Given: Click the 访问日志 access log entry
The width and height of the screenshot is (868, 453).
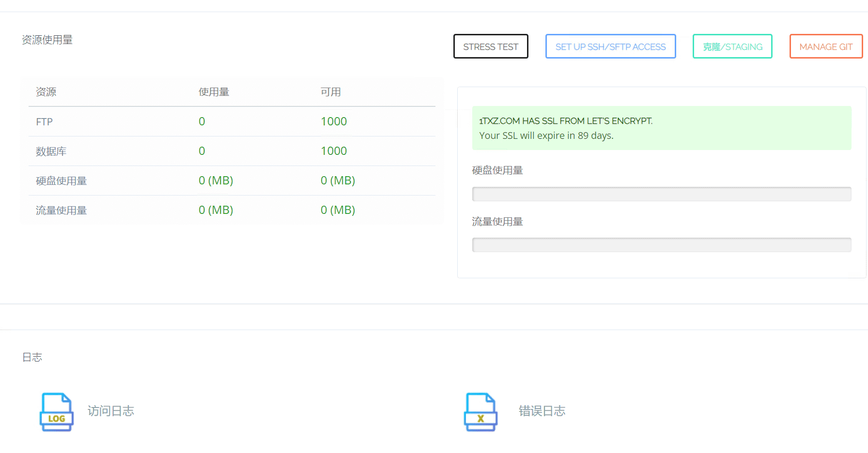Looking at the screenshot, I should coord(110,411).
